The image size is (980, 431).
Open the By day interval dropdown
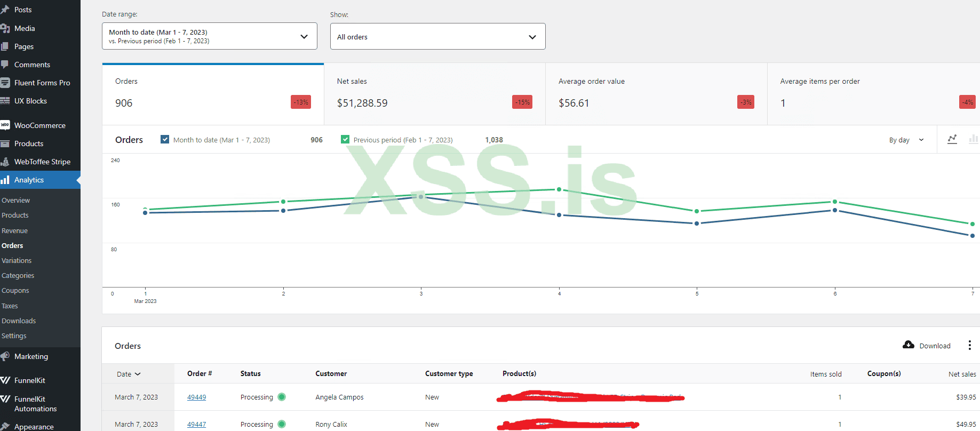906,140
